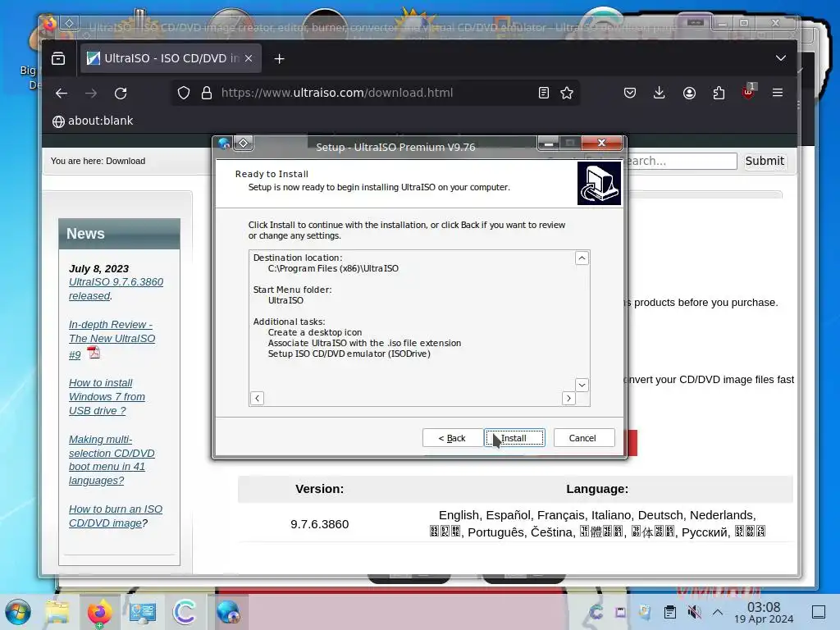The width and height of the screenshot is (840, 630).
Task: Click the uBlock Origin extension icon
Action: point(748,92)
